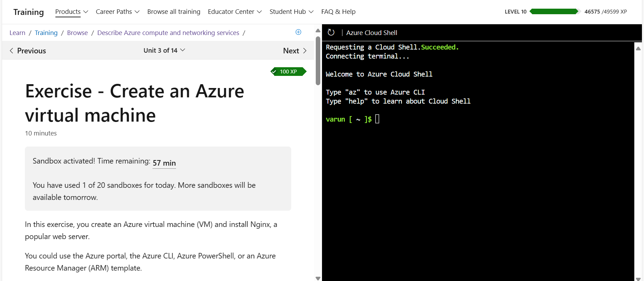Viewport: 644px width, 281px height.
Task: Click the blue plus icon beside the breadcrumb
Action: point(298,32)
